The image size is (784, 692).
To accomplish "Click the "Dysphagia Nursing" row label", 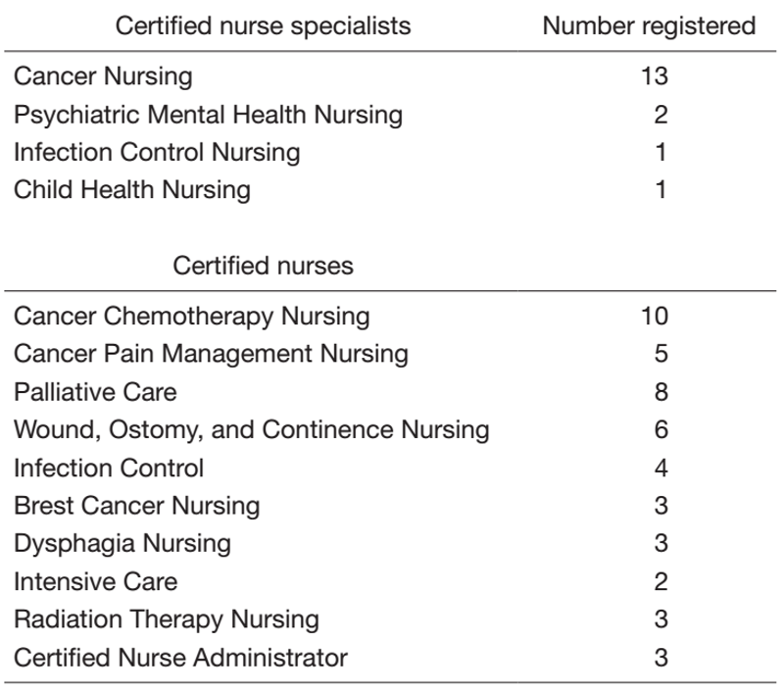I will click(x=122, y=543).
